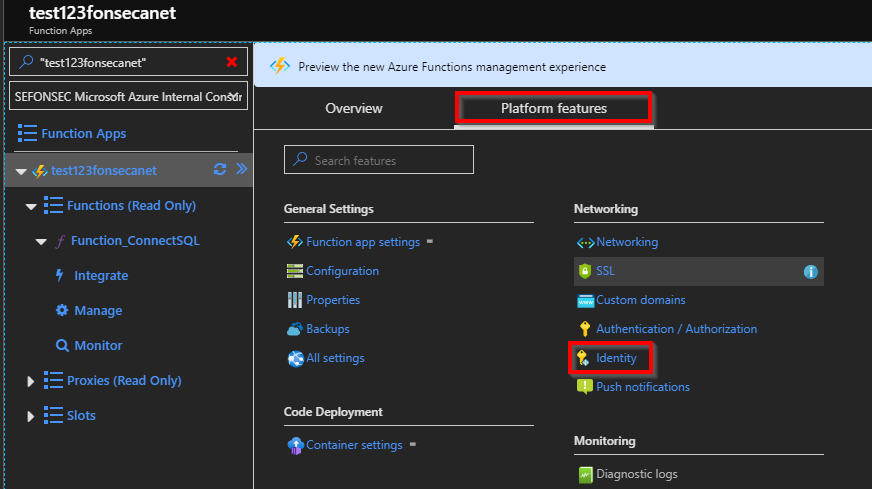Viewport: 872px width, 489px height.
Task: Open the subscription filter dropdown
Action: 232,97
